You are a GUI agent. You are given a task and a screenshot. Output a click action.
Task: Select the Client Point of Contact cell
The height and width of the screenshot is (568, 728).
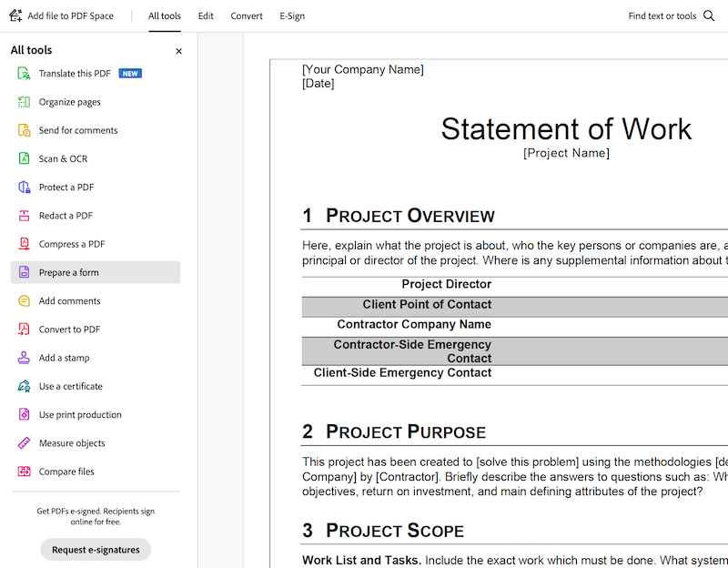click(x=427, y=305)
